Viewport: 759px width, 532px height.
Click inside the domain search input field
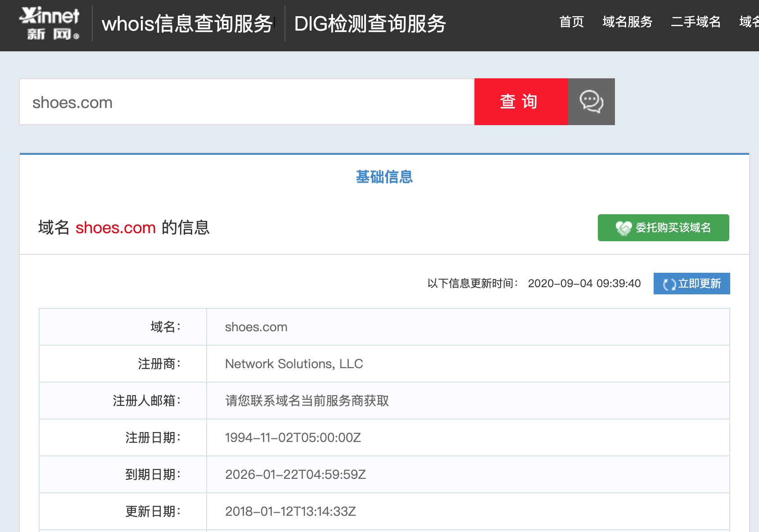(x=247, y=102)
